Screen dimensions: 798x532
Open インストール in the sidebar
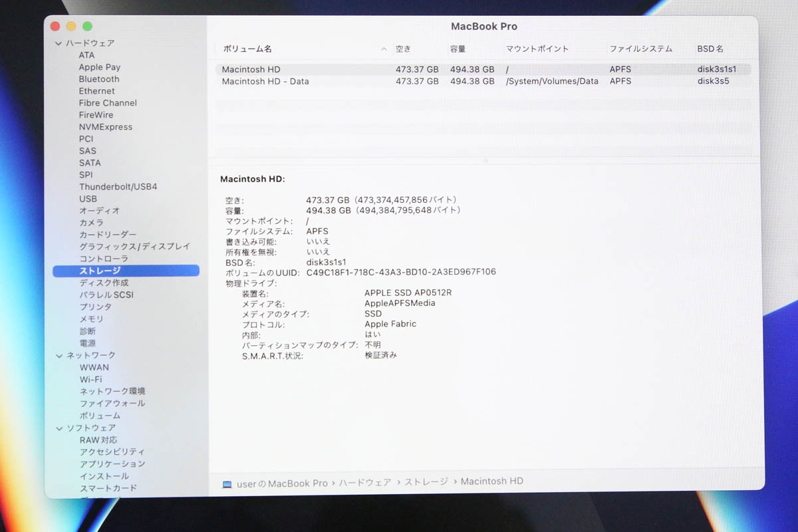104,476
